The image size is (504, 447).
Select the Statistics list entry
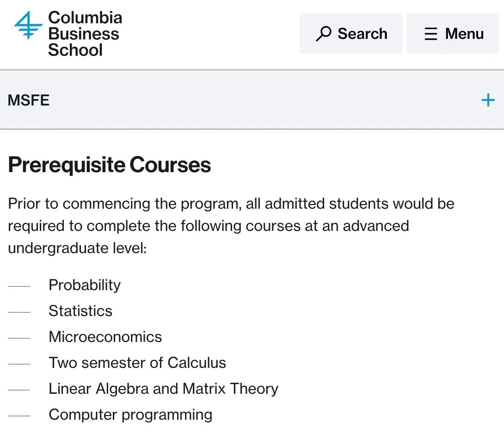(80, 311)
